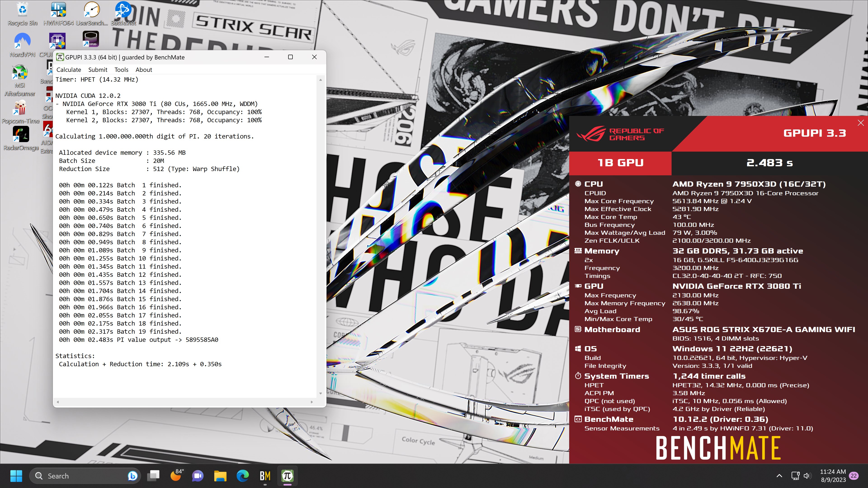Click the AMD Ryzen 9 7950X3D heading
Viewport: 868px width, 488px height.
pos(749,184)
